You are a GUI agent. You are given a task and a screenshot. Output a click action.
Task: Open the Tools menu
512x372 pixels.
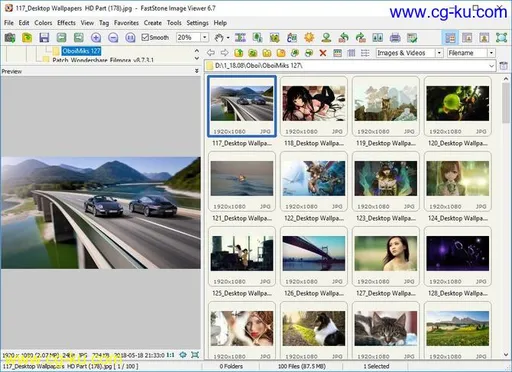174,23
